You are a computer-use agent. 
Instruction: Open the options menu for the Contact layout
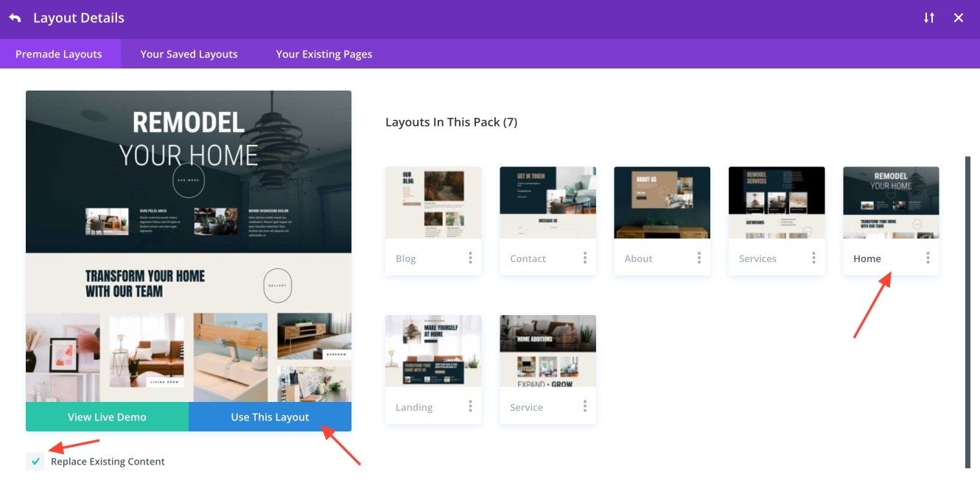click(584, 258)
